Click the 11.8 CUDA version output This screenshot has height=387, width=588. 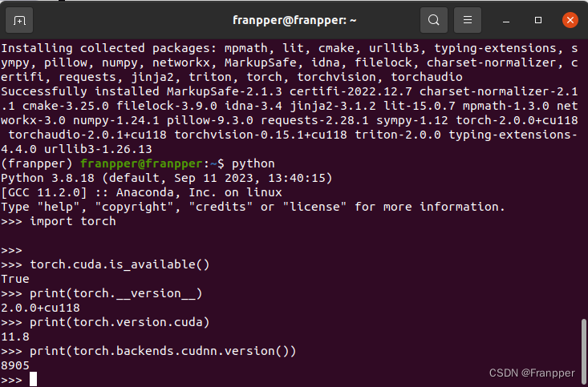pyautogui.click(x=15, y=337)
